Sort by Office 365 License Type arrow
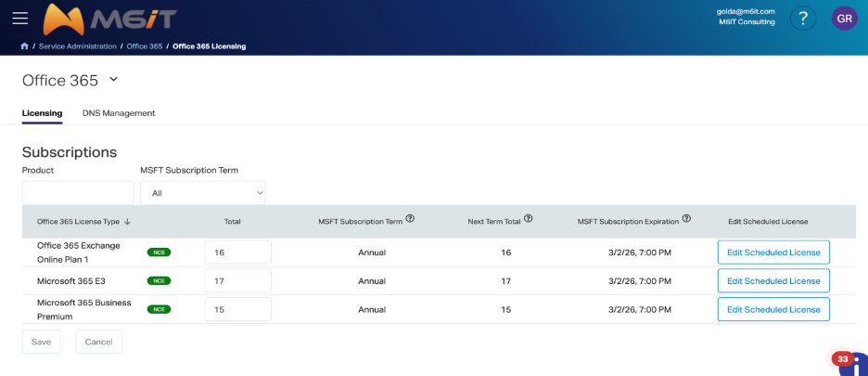The image size is (868, 376). pos(127,221)
